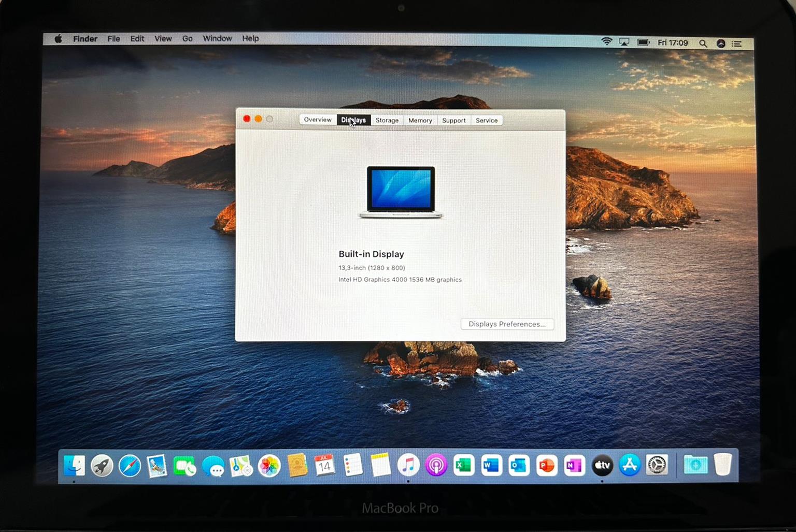
Task: Open Notification Center list icon
Action: [x=736, y=44]
